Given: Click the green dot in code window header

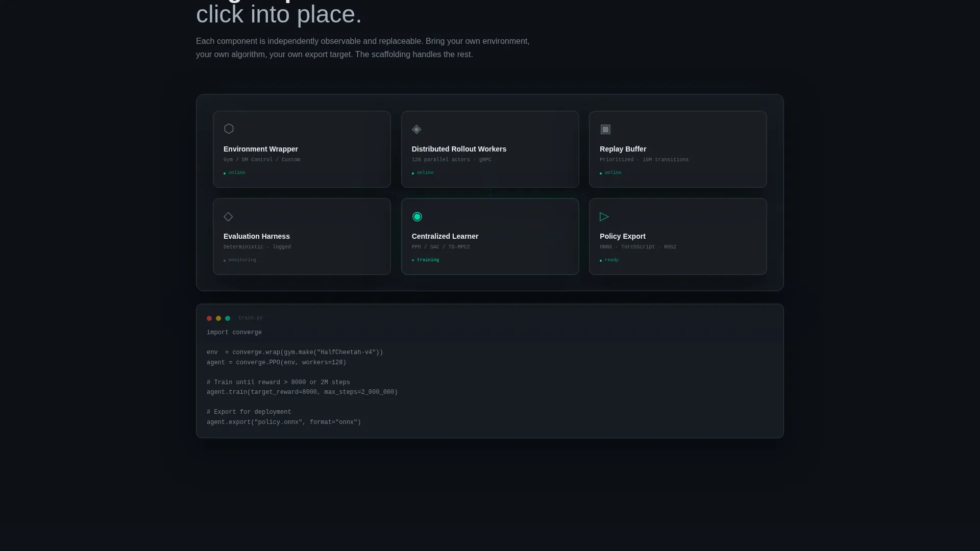Looking at the screenshot, I should (228, 318).
